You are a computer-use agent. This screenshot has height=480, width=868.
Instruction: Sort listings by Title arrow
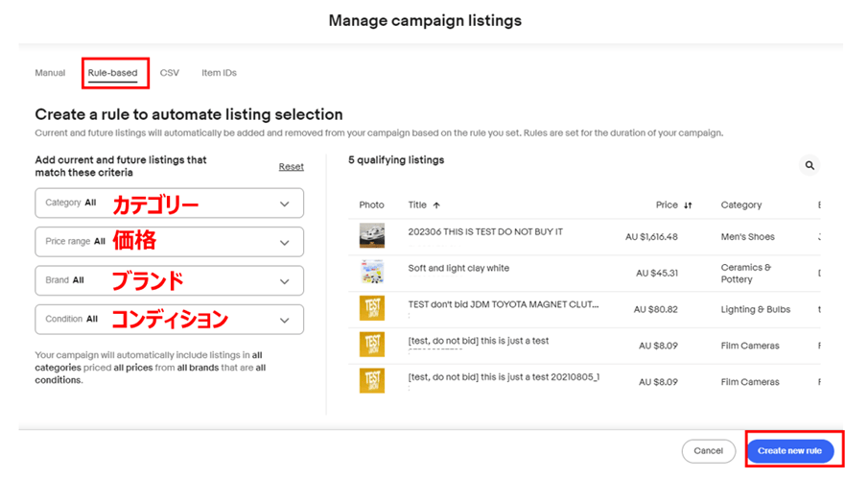436,205
